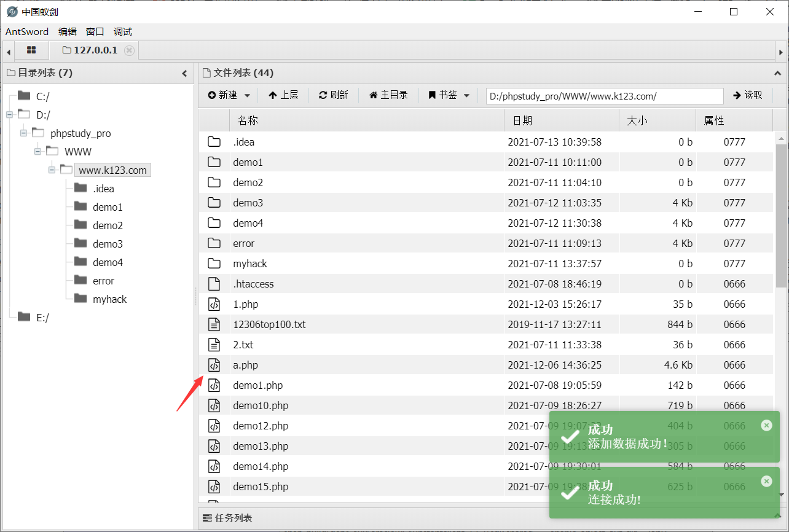Image resolution: width=789 pixels, height=532 pixels.
Task: Select demo2 in the directory tree
Action: [x=108, y=225]
